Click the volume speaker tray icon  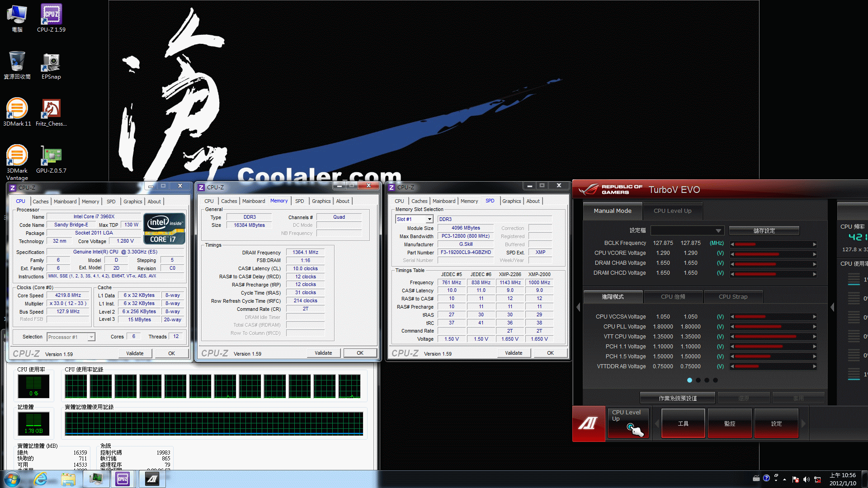[x=807, y=479]
